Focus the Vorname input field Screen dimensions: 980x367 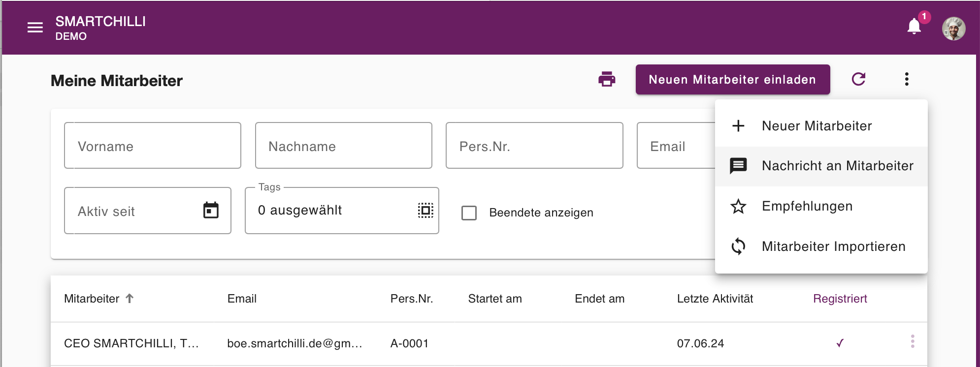click(153, 146)
